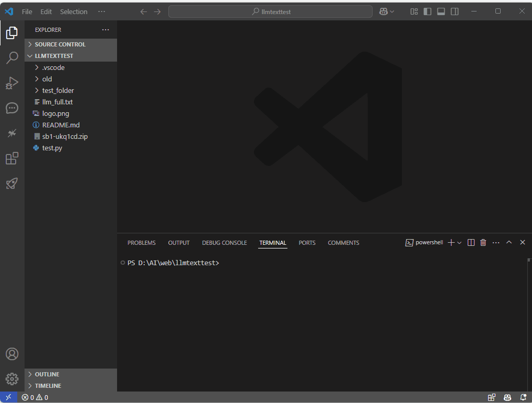The image size is (532, 403).
Task: Open terminal panel more actions ellipsis
Action: [x=496, y=242]
